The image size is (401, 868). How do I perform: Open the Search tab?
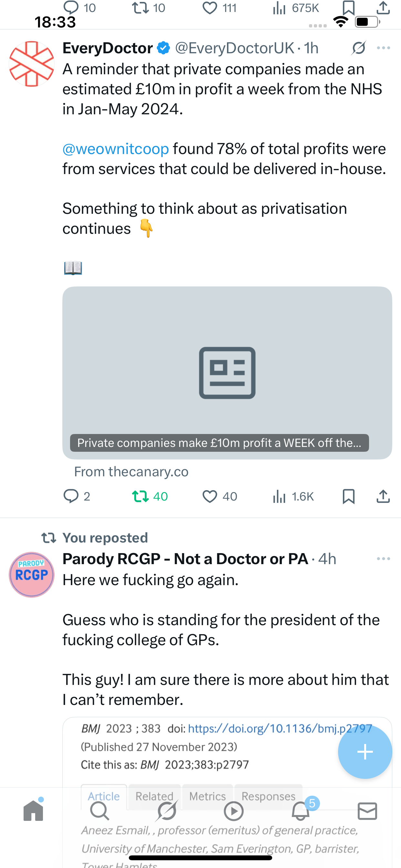[100, 811]
